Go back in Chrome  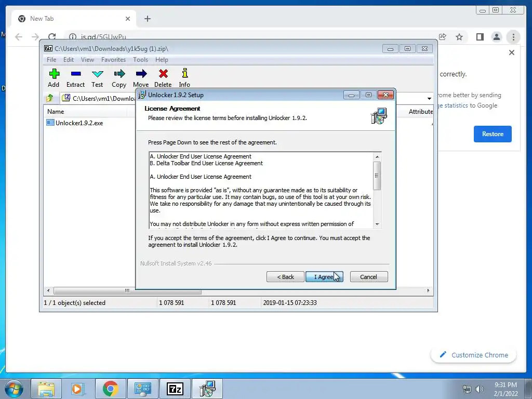(19, 37)
